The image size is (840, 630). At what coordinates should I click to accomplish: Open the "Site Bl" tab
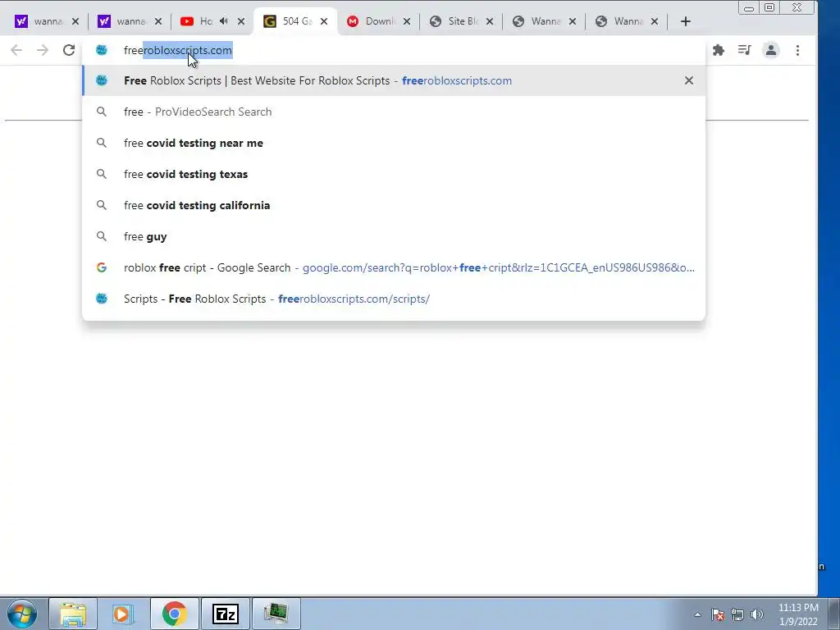[454, 21]
